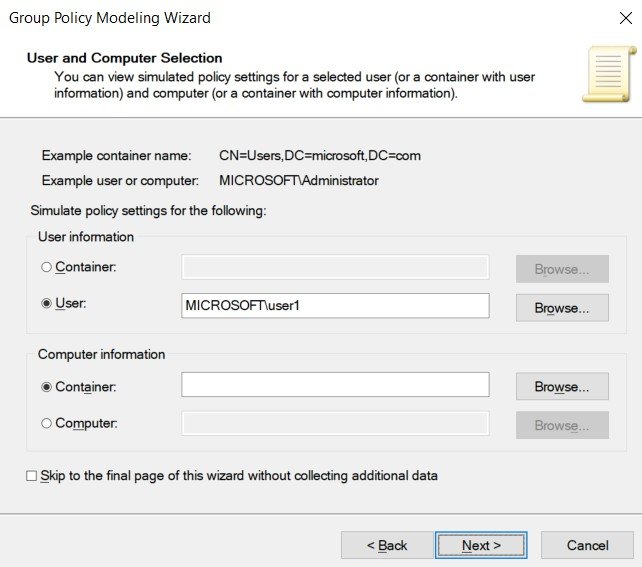The height and width of the screenshot is (567, 642).
Task: Browse for a user next to MICROSOFT\user1
Action: (562, 308)
